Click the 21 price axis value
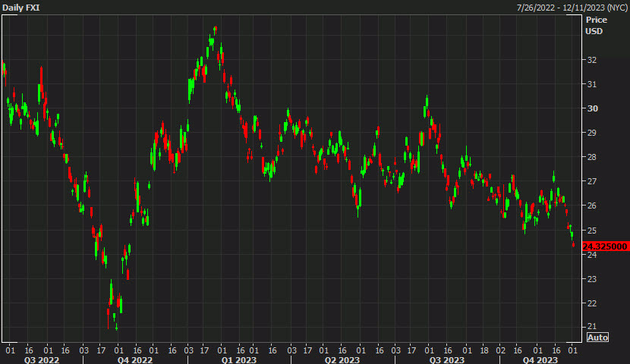Image resolution: width=630 pixels, height=364 pixels. click(592, 326)
